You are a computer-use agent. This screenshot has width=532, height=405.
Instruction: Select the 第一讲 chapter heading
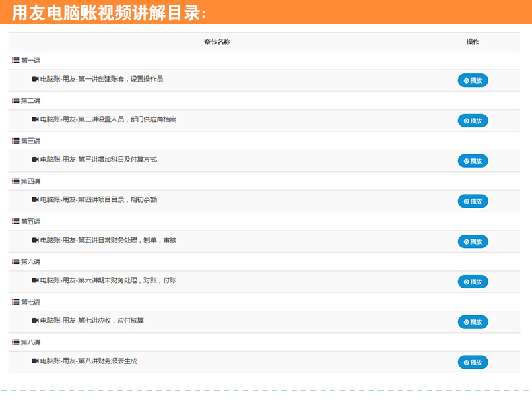(30, 61)
